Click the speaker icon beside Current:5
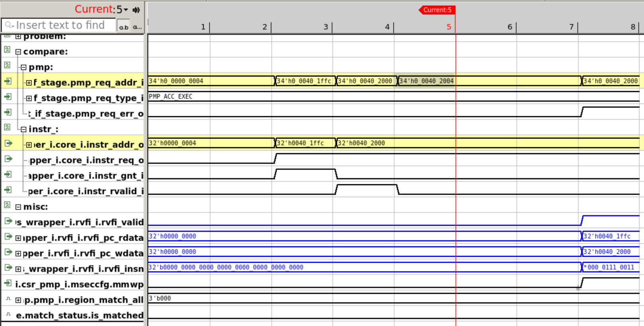644x326 pixels. point(136,10)
